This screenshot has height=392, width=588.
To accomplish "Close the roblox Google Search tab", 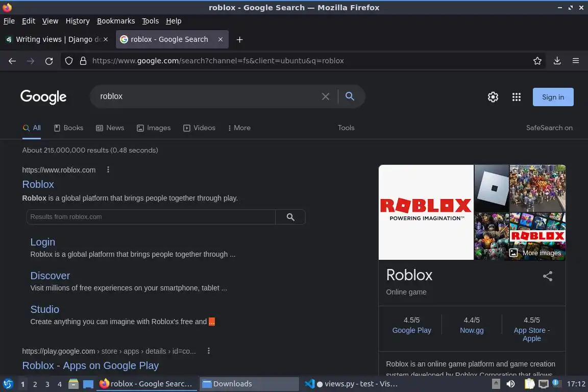I will (x=220, y=39).
